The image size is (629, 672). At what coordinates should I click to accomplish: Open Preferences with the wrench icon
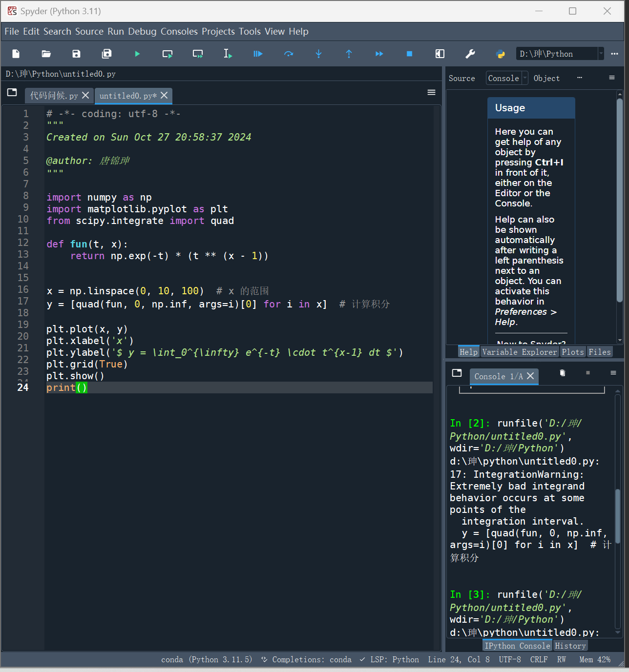tap(470, 54)
